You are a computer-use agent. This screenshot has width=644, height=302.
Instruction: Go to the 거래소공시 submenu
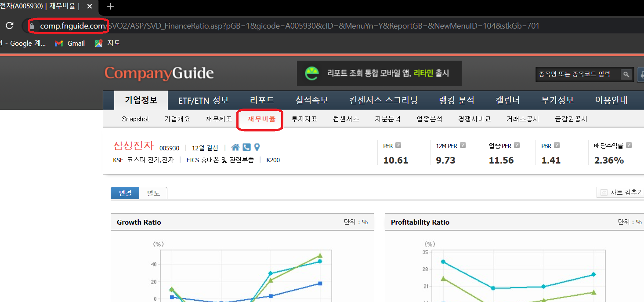523,119
